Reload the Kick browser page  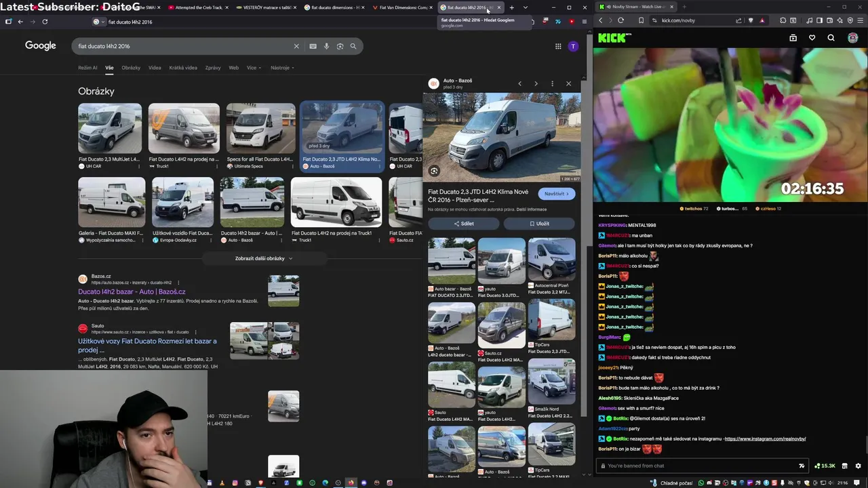(x=620, y=20)
